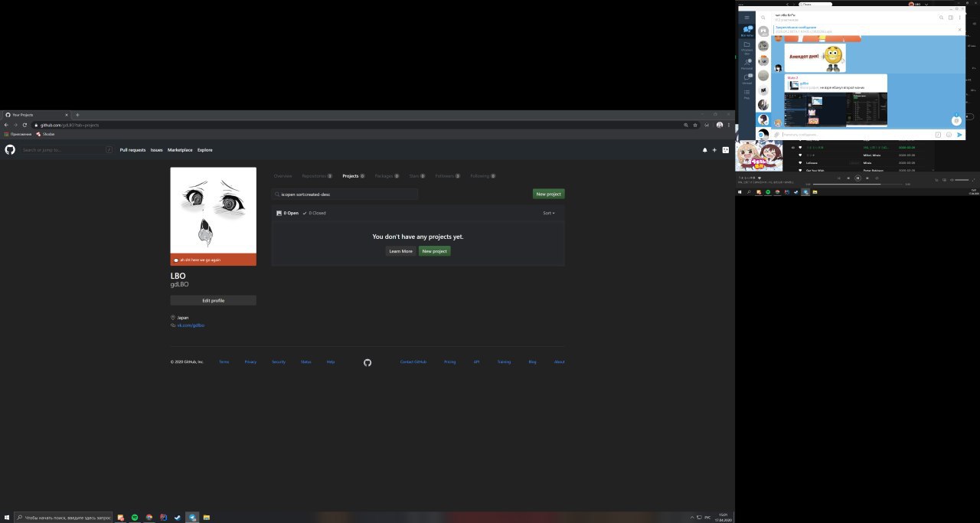The height and width of the screenshot is (523, 980).
Task: Click the Spotify playback progress bar
Action: click(x=857, y=184)
